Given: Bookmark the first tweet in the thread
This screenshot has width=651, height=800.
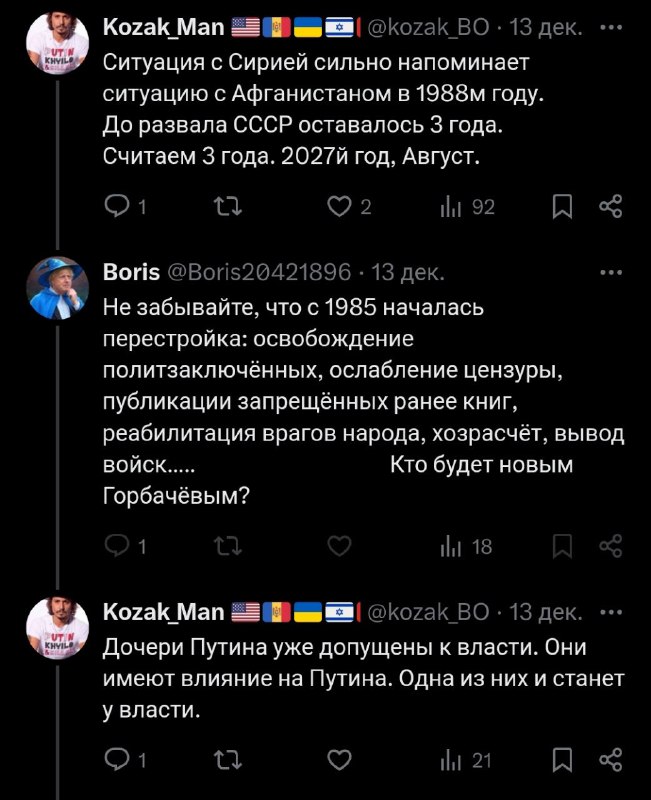Looking at the screenshot, I should click(562, 207).
